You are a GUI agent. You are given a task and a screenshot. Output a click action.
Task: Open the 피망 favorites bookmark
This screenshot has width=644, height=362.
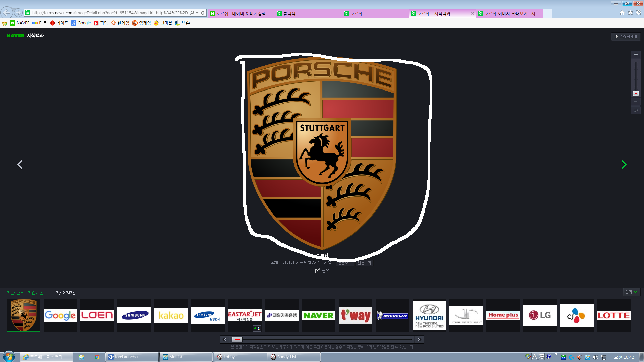point(101,23)
